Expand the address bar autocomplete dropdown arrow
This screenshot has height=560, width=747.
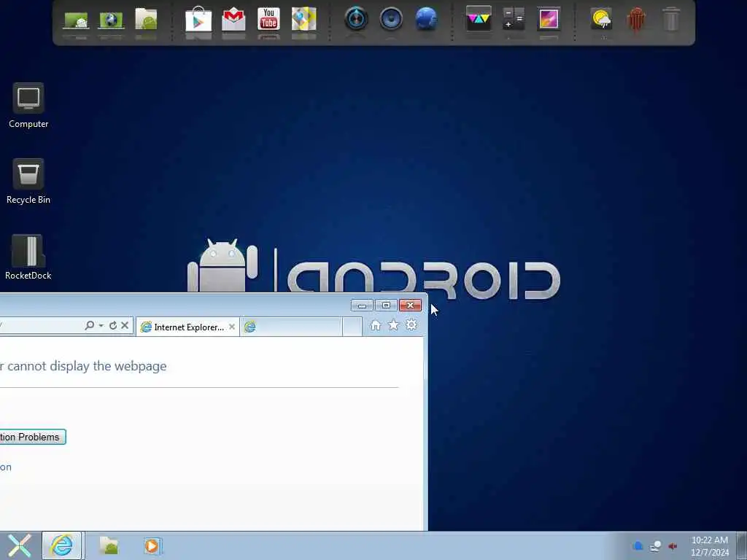pos(101,326)
